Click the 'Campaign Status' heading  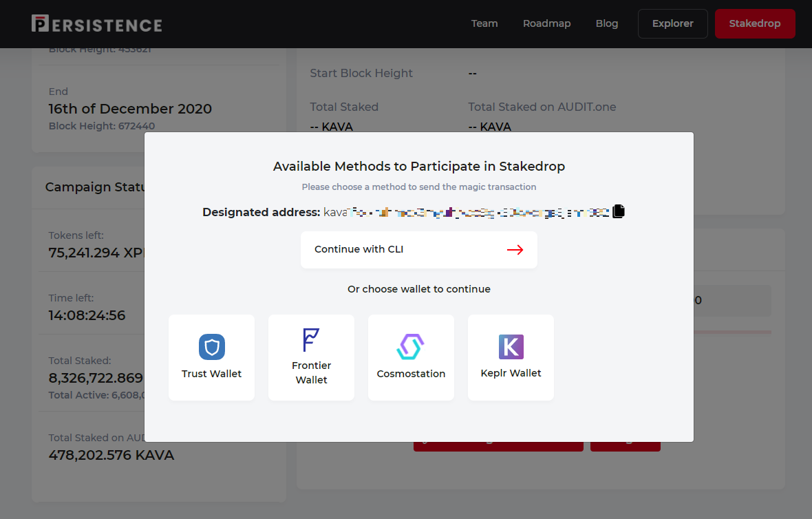95,187
